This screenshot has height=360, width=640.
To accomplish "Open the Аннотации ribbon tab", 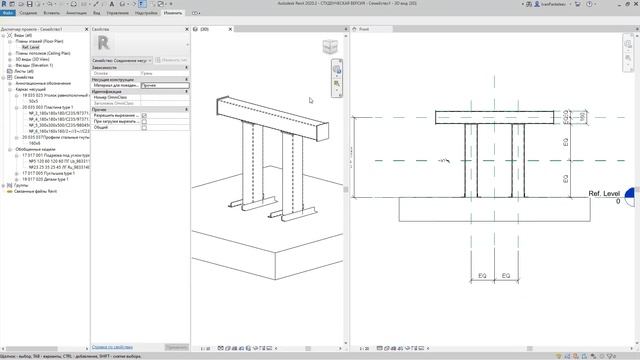I will pos(76,13).
